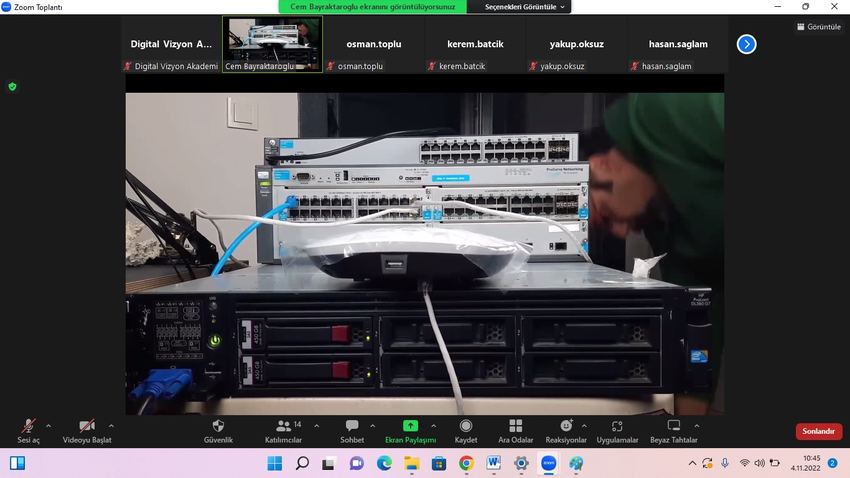Screen dimensions: 850x478
Task: Expand arrow beside Katılımcılar
Action: click(x=317, y=426)
